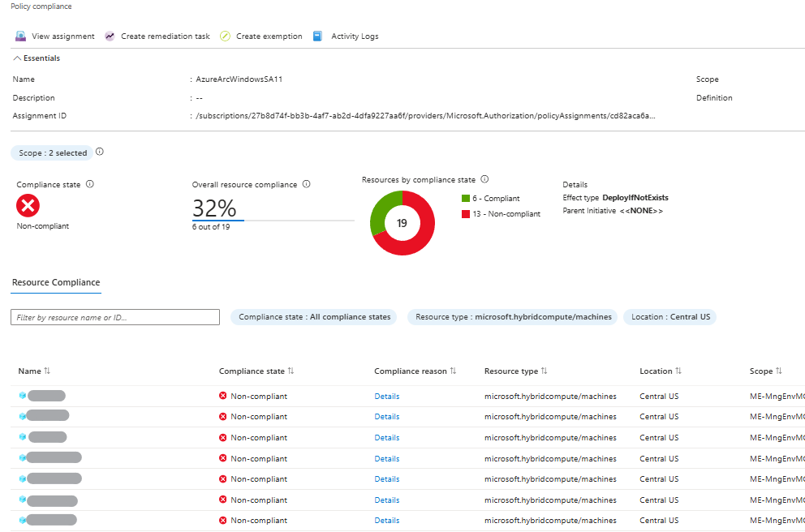Open the Scope : 2 selected filter
This screenshot has height=532, width=805.
tap(53, 153)
